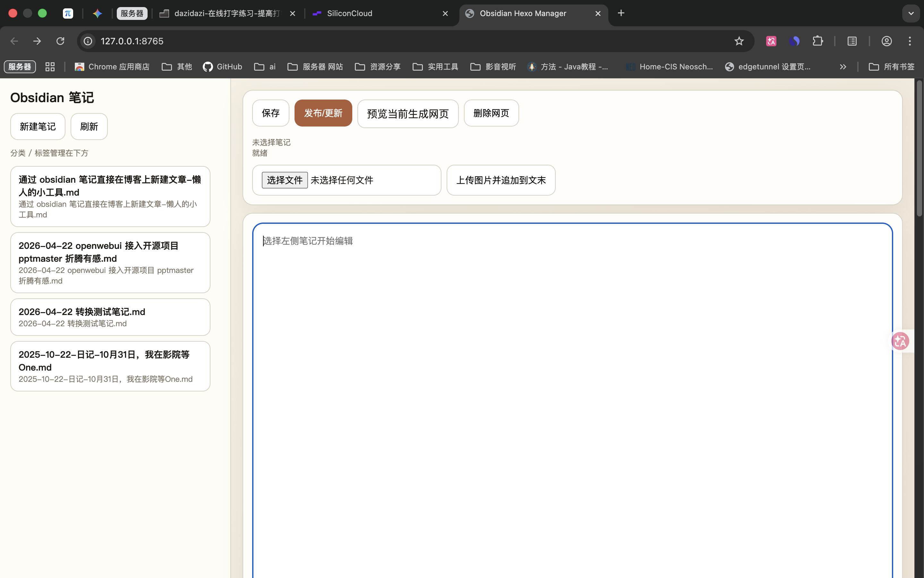This screenshot has width=924, height=578.
Task: Open the 影音视听 bookmark folder
Action: click(x=493, y=66)
